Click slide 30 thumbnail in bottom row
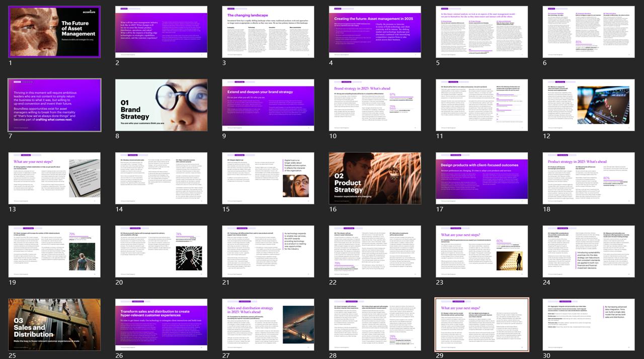 point(589,325)
